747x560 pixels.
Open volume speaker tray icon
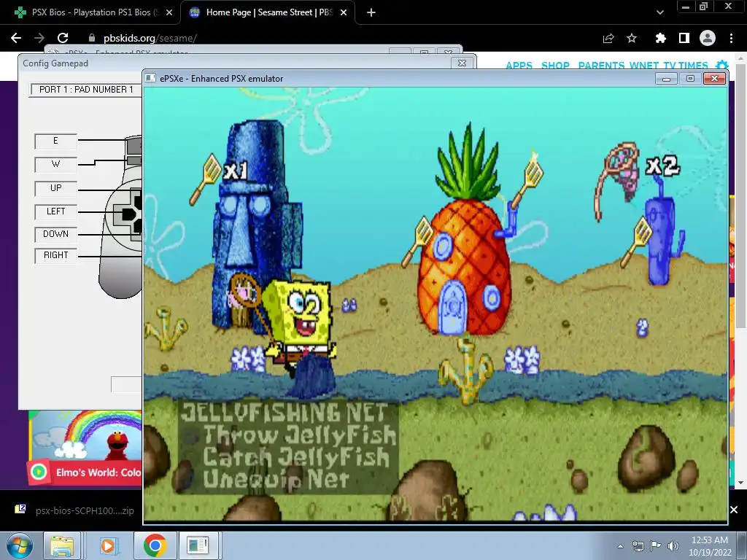point(673,546)
